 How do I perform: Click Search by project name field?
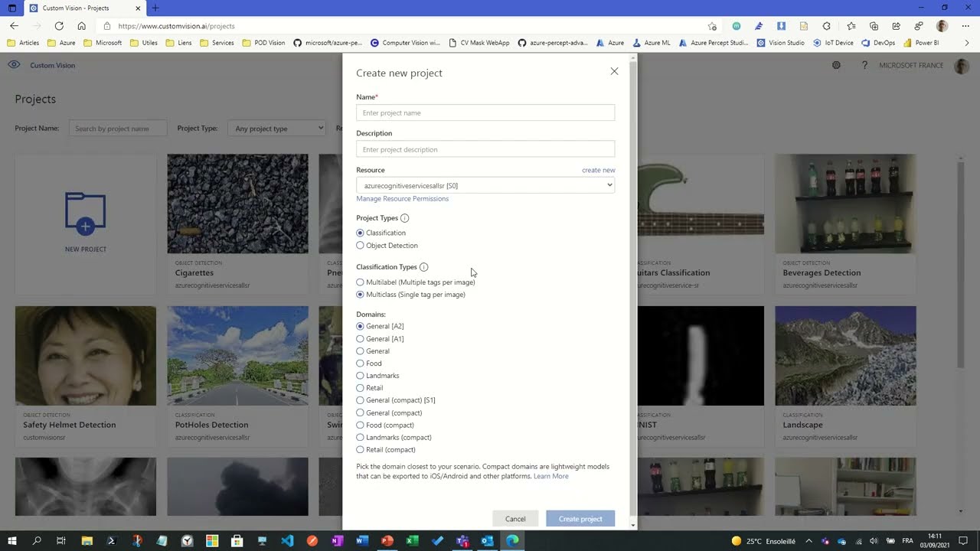(118, 129)
